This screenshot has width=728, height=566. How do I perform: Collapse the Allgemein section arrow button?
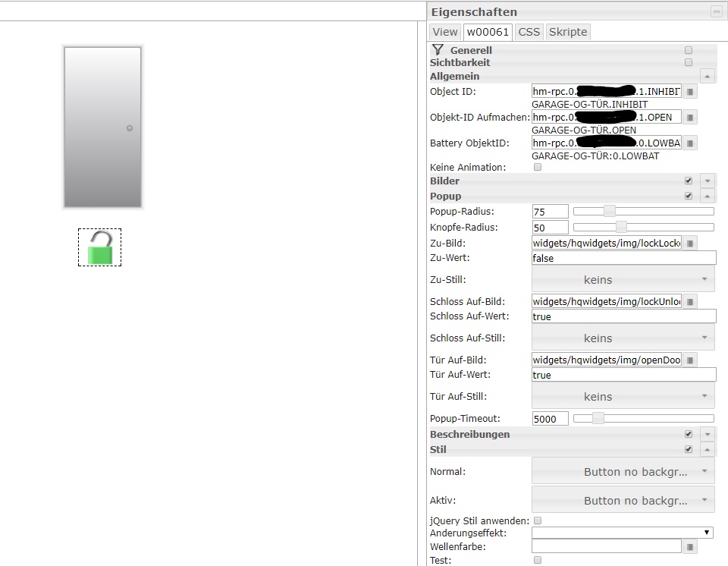coord(708,76)
